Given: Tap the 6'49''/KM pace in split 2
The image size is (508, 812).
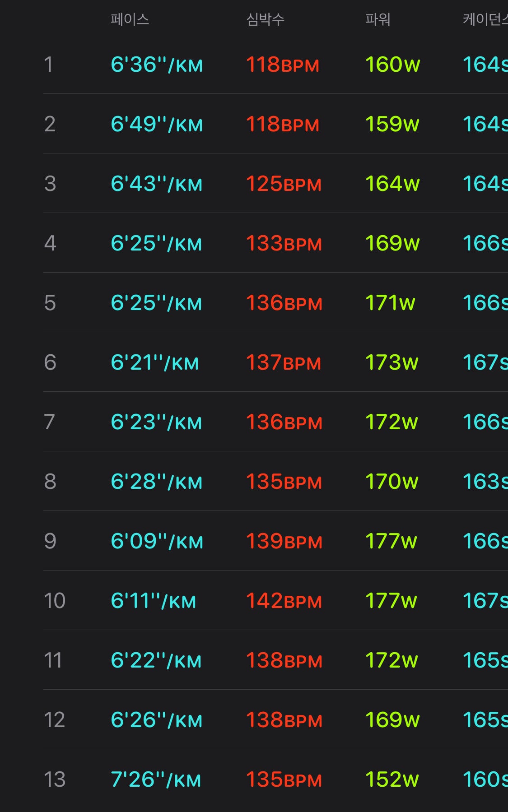Looking at the screenshot, I should point(157,124).
